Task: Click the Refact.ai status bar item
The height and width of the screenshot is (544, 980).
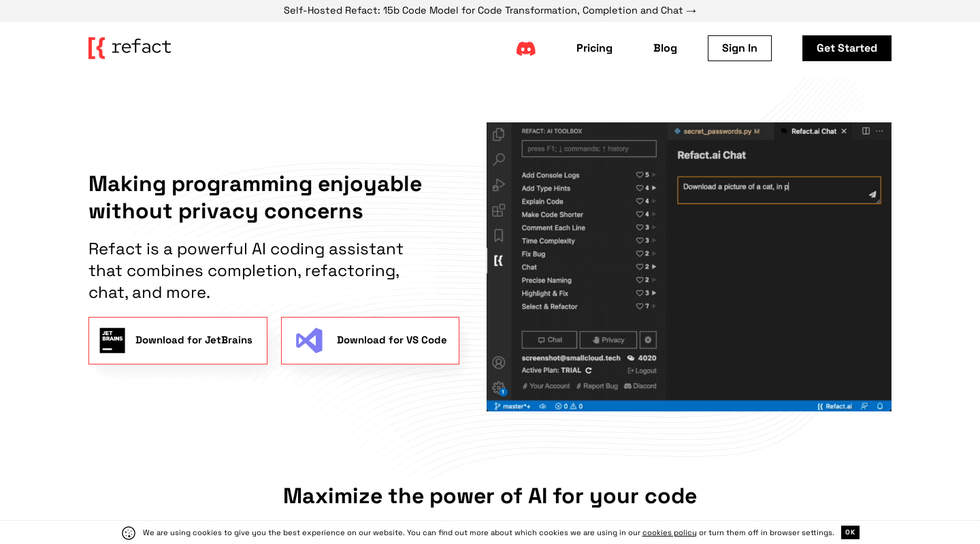Action: coord(834,407)
